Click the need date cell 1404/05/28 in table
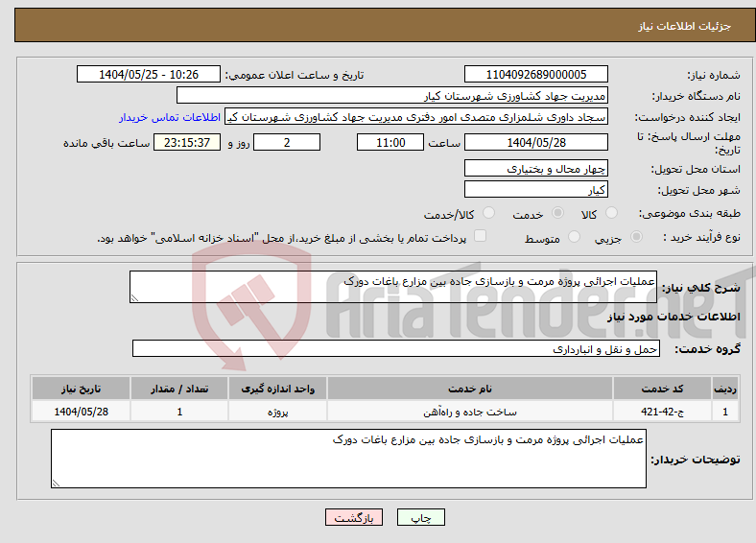Screen dimensions: 756x543 click(x=81, y=412)
